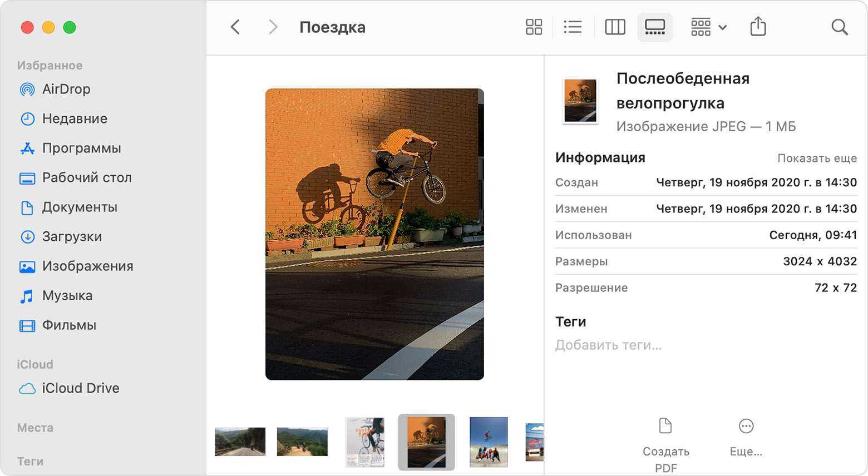Screen dimensions: 868x476
Task: Go back to previous folder
Action: [x=235, y=27]
